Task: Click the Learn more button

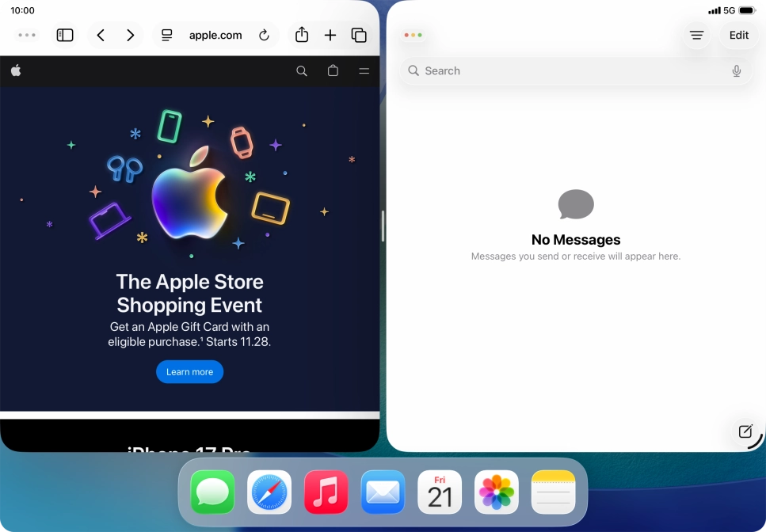Action: (189, 371)
